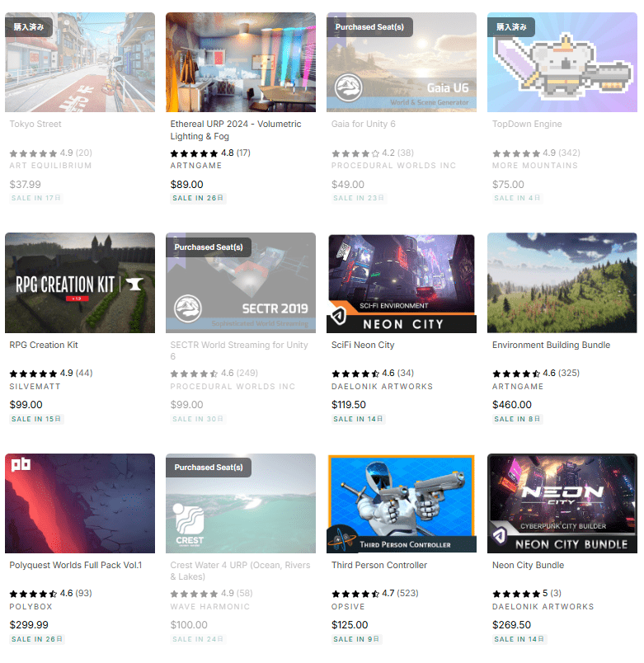Open the Crest Water thumbnail image

point(241,503)
